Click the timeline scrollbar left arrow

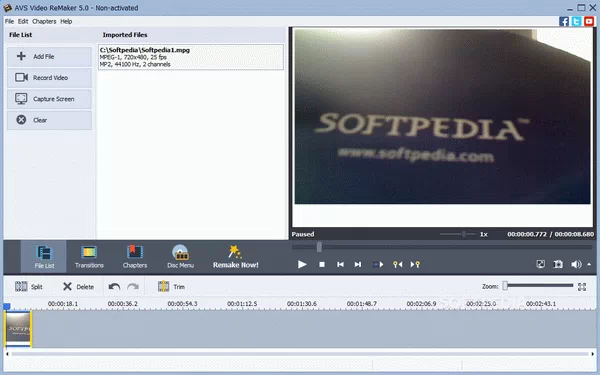pos(7,354)
